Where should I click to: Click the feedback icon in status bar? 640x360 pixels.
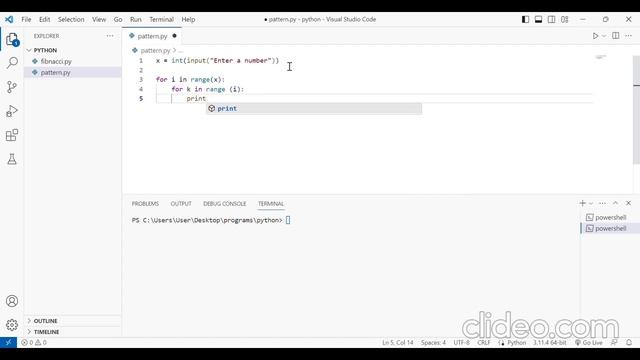click(x=614, y=342)
